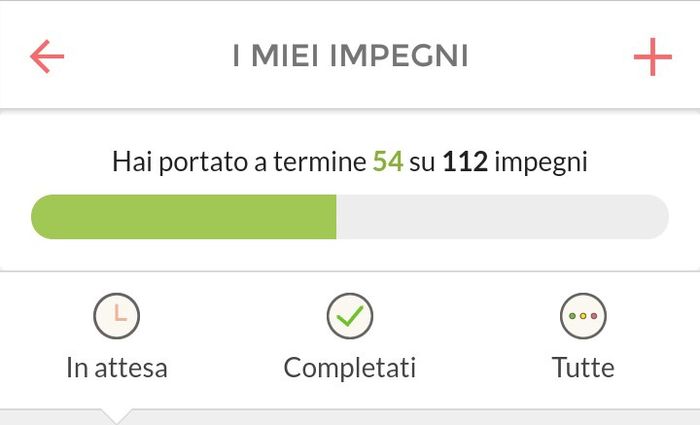Open the three-dots Tutte icon

coord(583,316)
